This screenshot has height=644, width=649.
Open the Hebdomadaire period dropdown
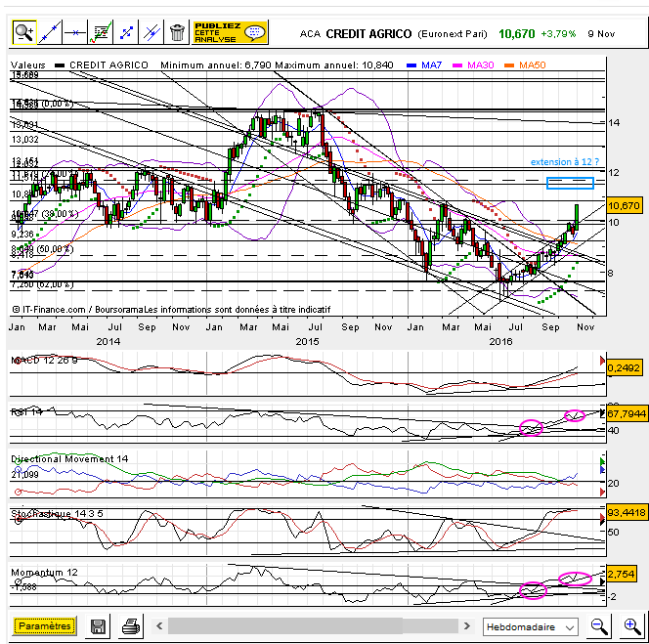531,626
